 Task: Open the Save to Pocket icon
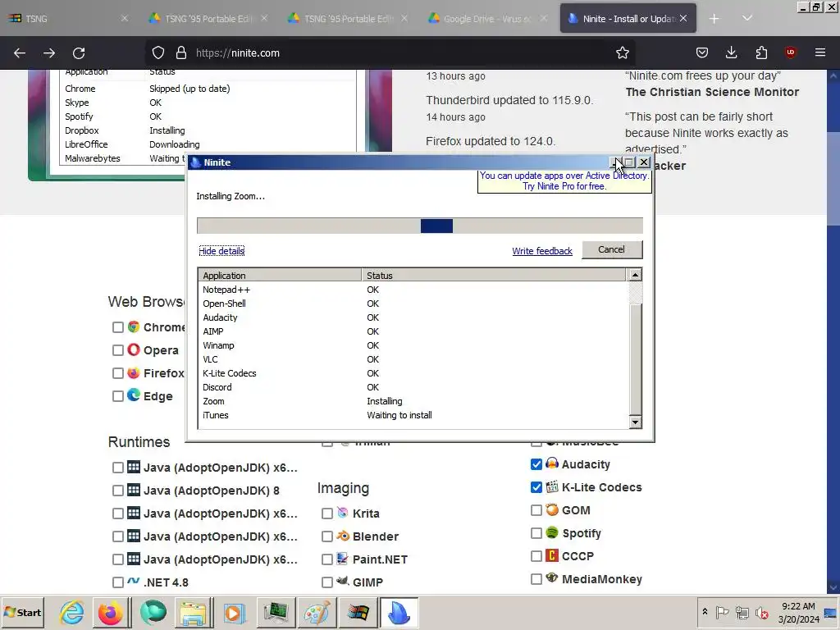(x=702, y=52)
